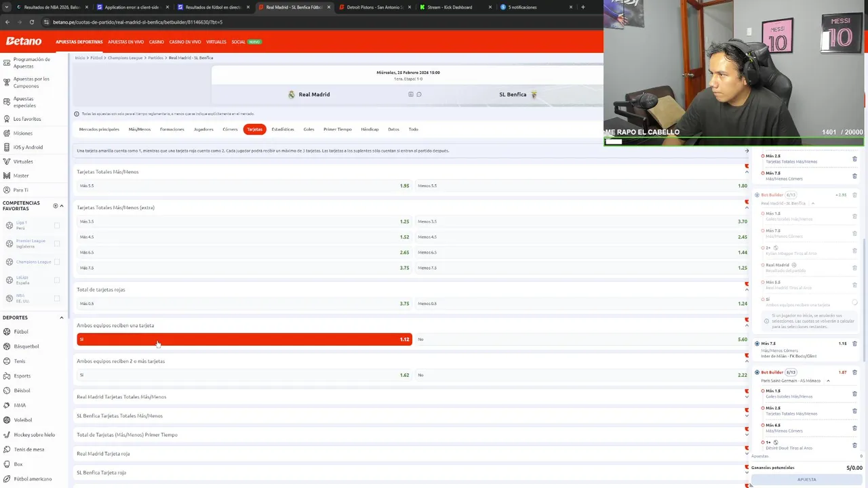Viewport: 868px width, 488px height.
Task: Reload the browser page
Action: click(x=31, y=22)
